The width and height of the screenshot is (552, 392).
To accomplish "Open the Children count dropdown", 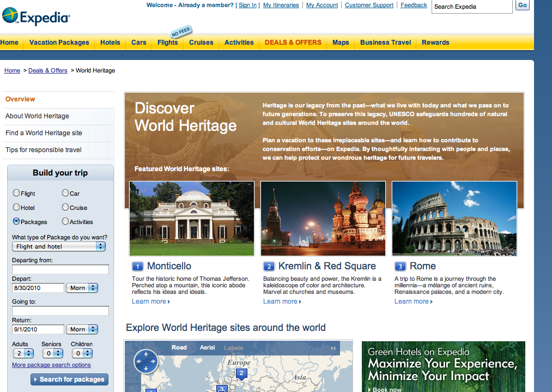I will pyautogui.click(x=82, y=353).
